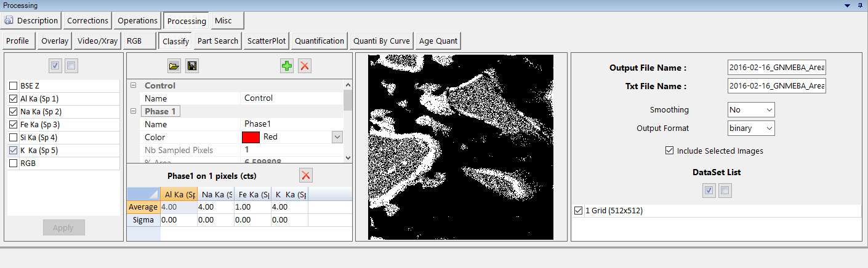Toggle Include Selected Images checkbox

(x=669, y=151)
